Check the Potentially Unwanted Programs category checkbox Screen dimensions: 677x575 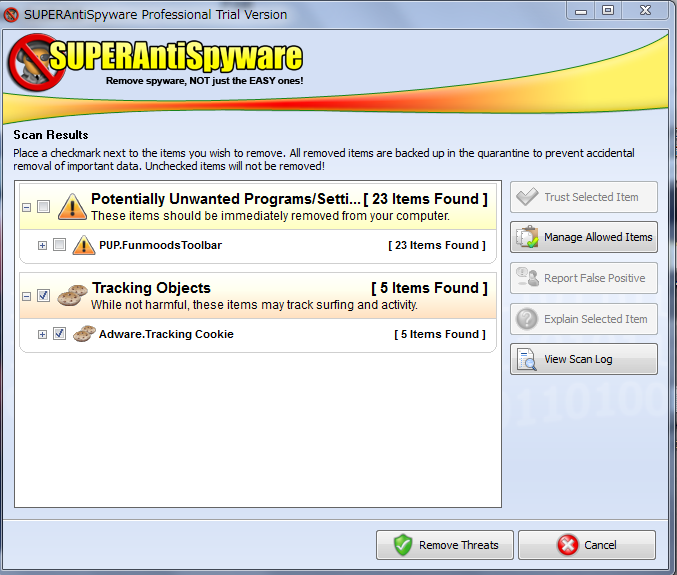43,207
